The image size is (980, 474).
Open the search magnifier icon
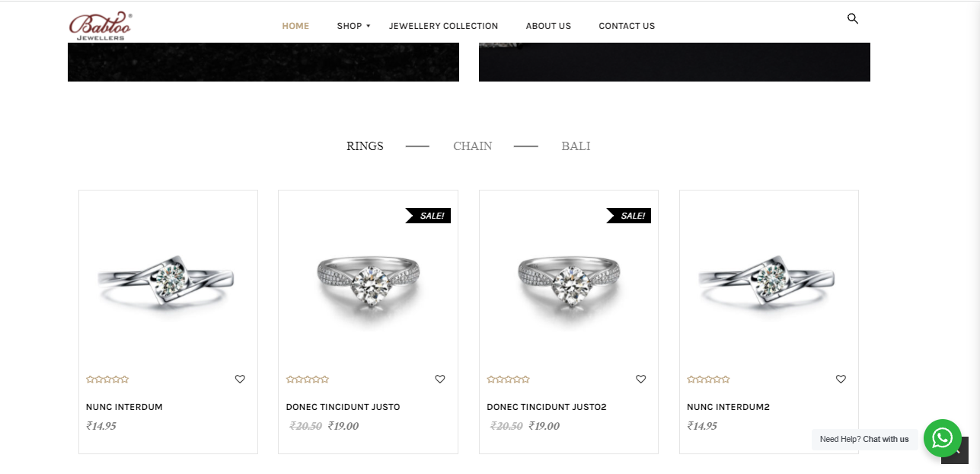[853, 18]
